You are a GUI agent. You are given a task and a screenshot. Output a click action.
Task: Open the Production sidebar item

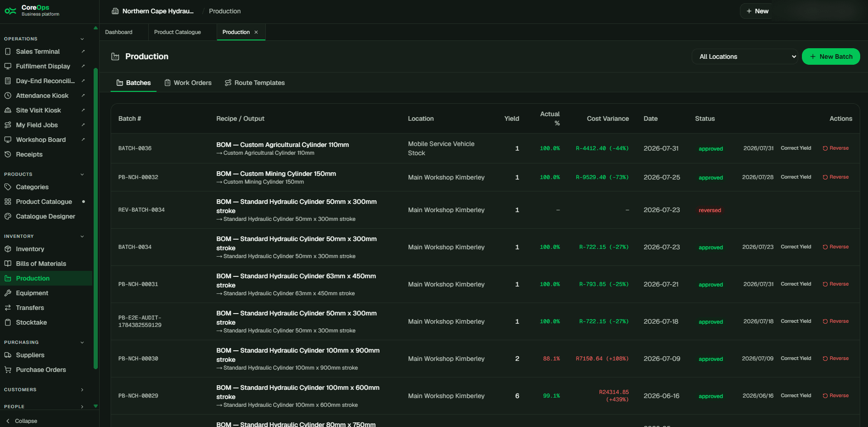[46, 278]
